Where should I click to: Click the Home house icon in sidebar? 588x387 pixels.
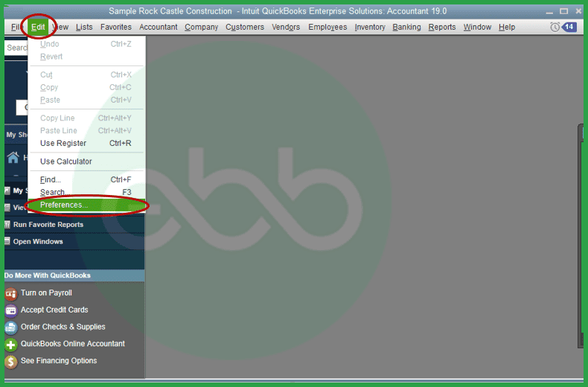13,157
